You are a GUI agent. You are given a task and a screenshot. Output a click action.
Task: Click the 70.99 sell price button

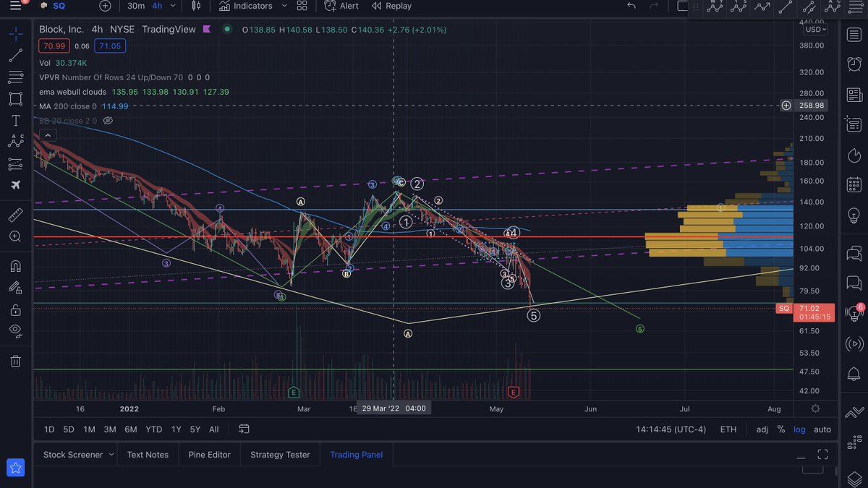(54, 46)
